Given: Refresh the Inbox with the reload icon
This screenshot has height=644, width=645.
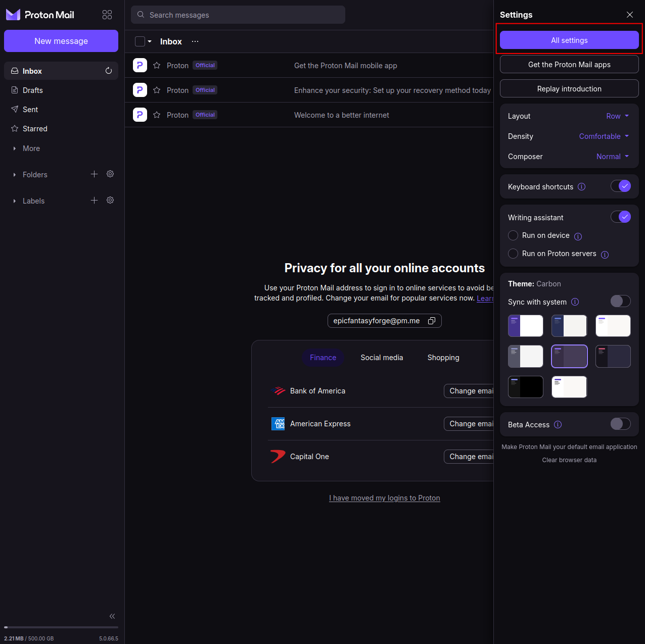Looking at the screenshot, I should click(109, 71).
